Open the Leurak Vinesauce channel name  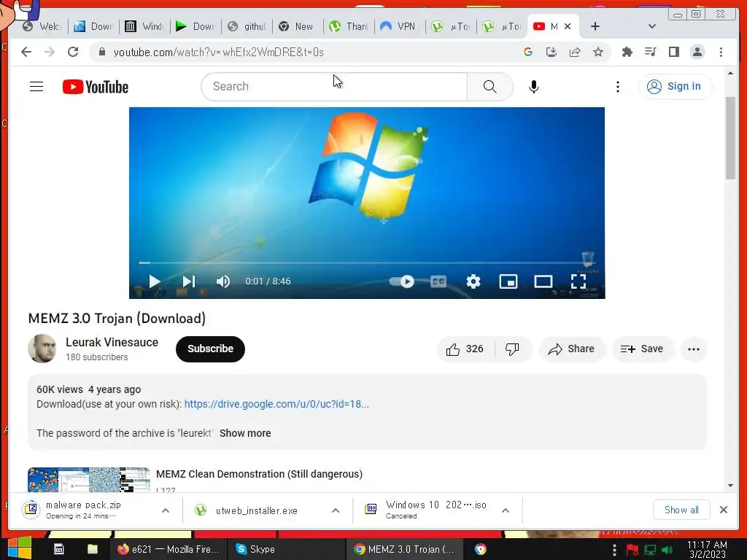pos(112,343)
